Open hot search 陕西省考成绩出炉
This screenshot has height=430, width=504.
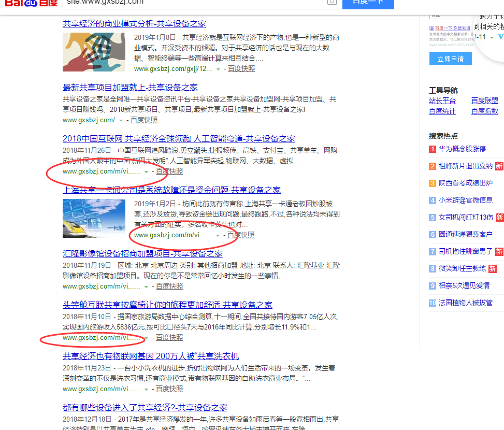tap(466, 183)
